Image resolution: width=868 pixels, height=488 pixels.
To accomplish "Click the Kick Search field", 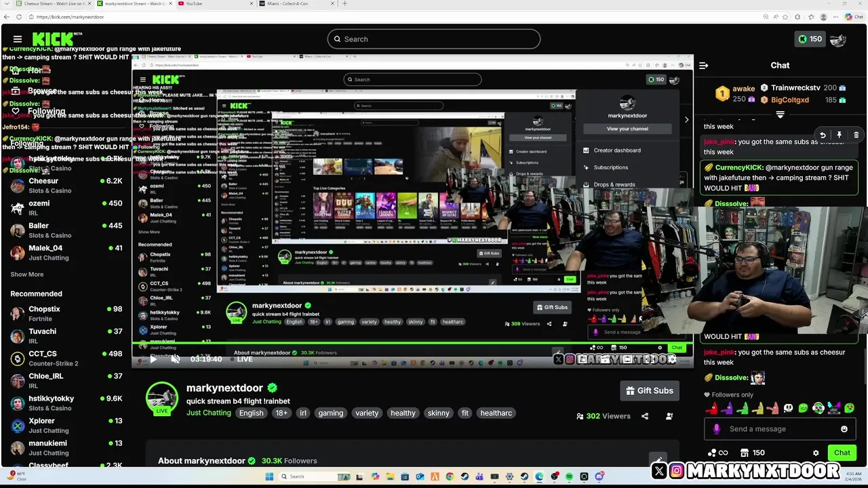I will [x=434, y=39].
